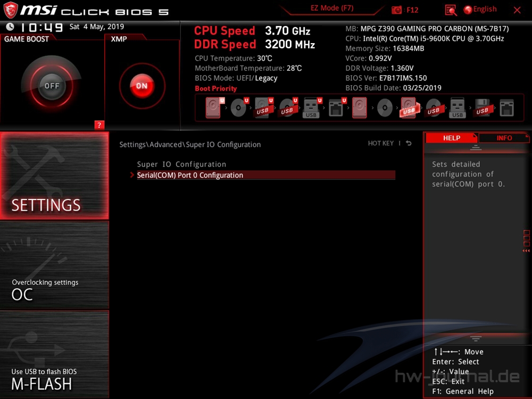532x399 pixels.
Task: Select the UEFI USB key boot icon
Action: point(312,108)
